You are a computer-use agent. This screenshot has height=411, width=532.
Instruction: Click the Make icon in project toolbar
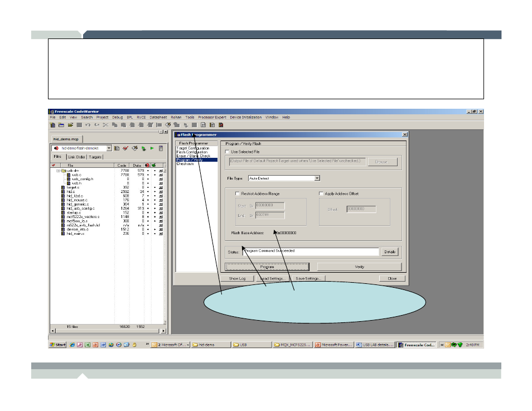coord(135,148)
